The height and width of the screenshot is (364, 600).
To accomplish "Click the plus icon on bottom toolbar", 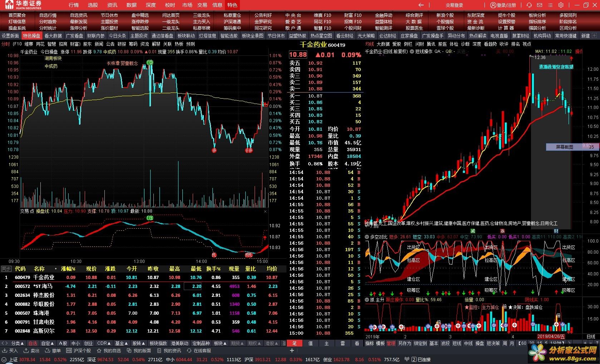I will 292,351.
